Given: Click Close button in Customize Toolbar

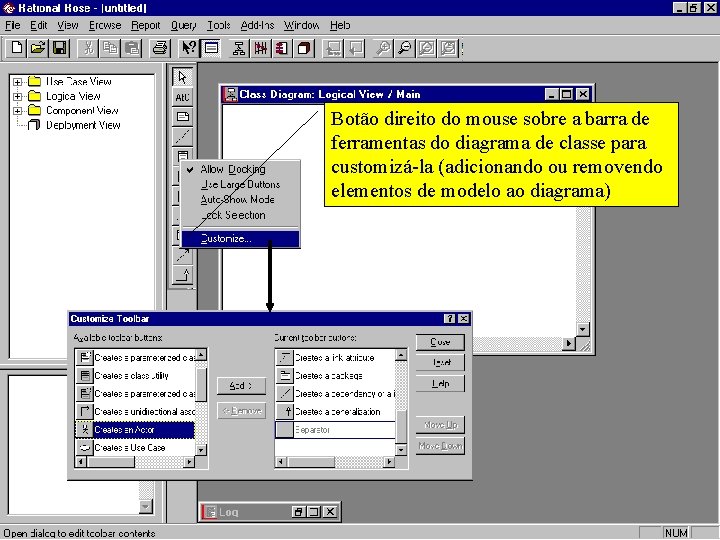Looking at the screenshot, I should [x=440, y=342].
